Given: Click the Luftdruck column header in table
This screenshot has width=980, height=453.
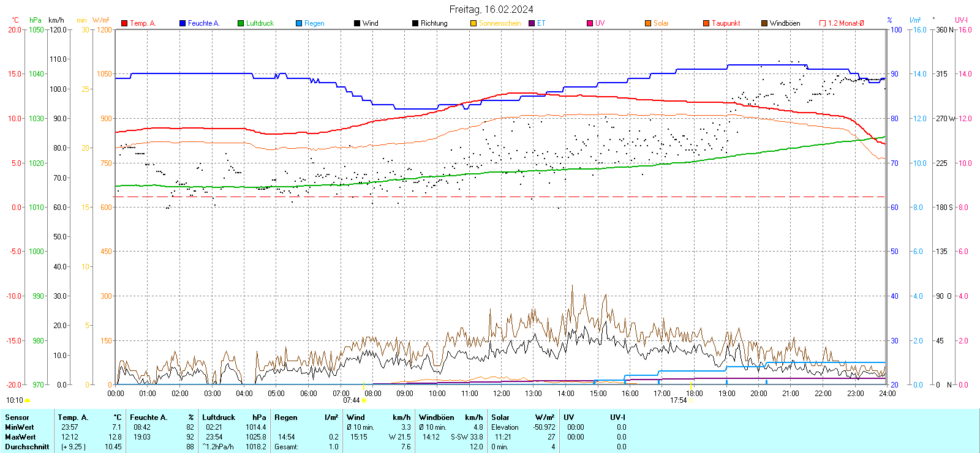Looking at the screenshot, I should click(x=219, y=417).
